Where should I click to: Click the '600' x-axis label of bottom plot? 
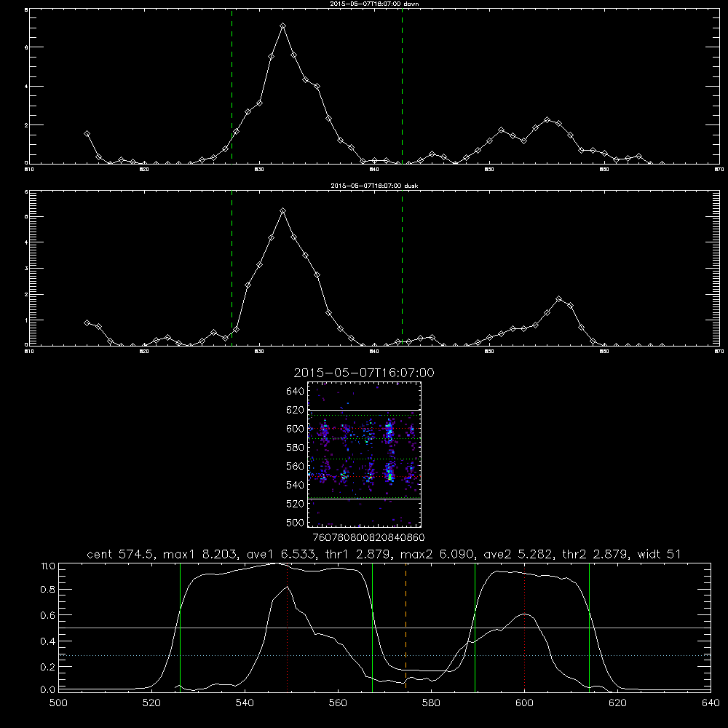tap(524, 703)
